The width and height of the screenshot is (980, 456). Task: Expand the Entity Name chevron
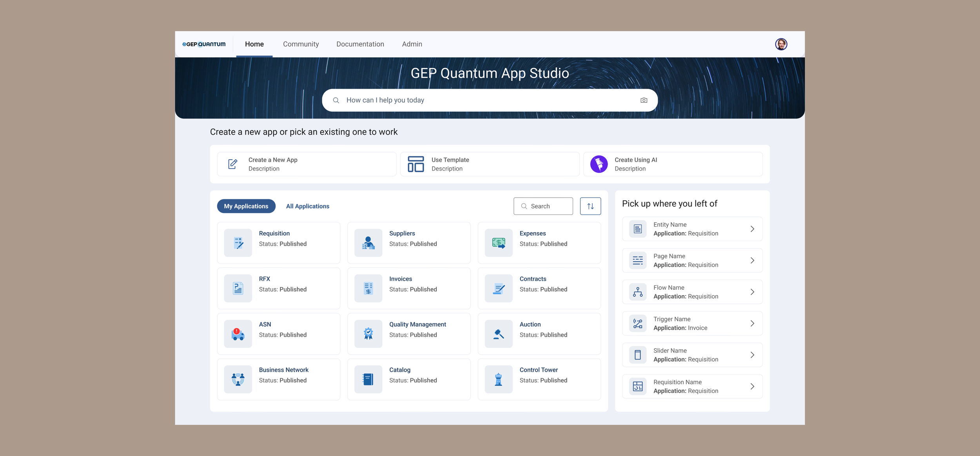[x=752, y=229]
